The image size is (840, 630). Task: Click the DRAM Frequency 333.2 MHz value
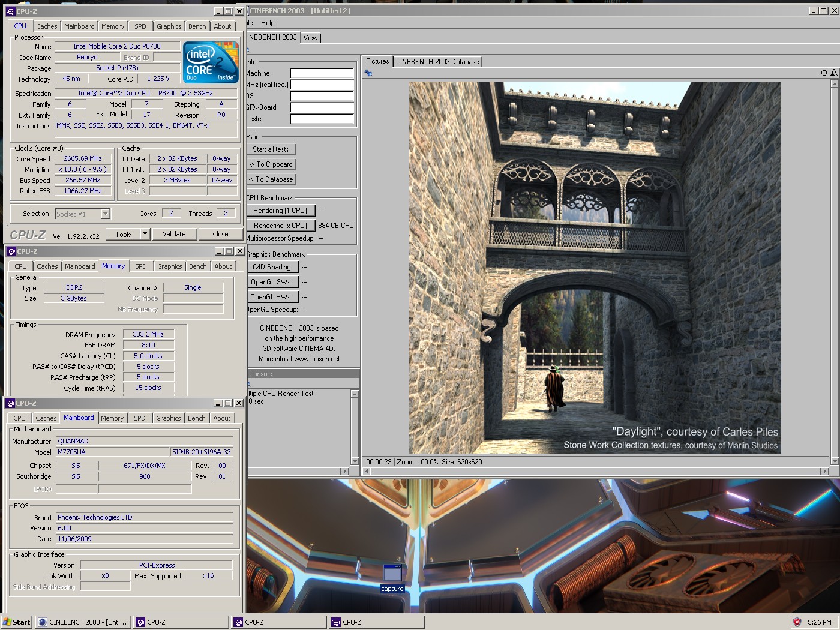tap(148, 334)
